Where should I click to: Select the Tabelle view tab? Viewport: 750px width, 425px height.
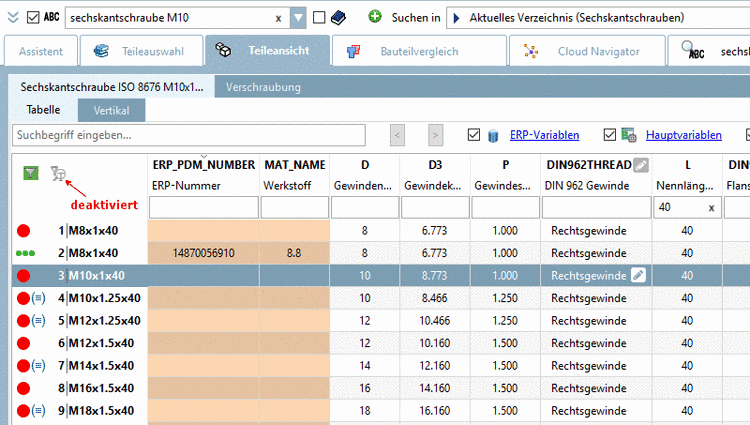click(43, 110)
